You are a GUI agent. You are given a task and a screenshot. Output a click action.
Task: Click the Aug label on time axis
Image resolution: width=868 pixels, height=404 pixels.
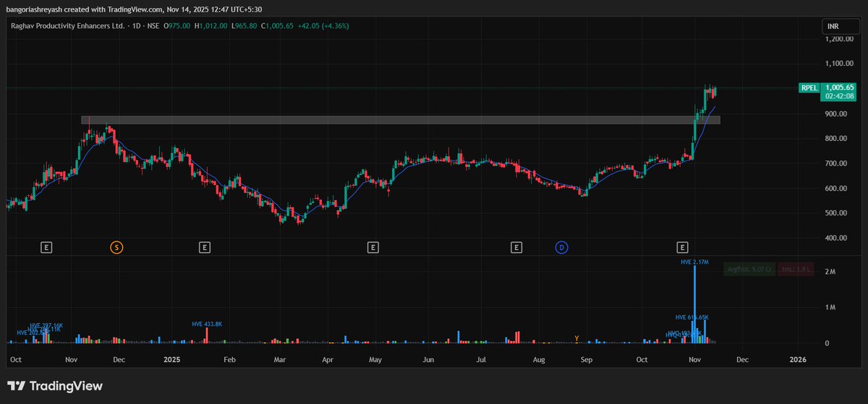pyautogui.click(x=539, y=358)
